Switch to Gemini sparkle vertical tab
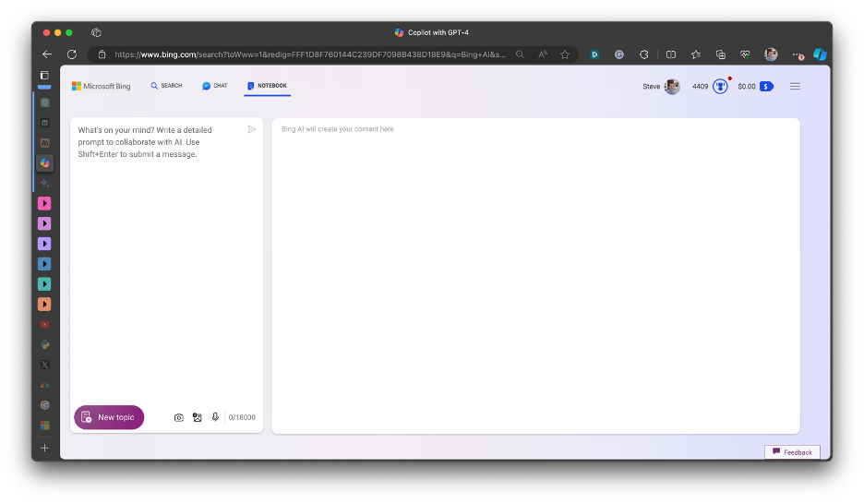Screen dimensions: 864x504 click(x=44, y=183)
